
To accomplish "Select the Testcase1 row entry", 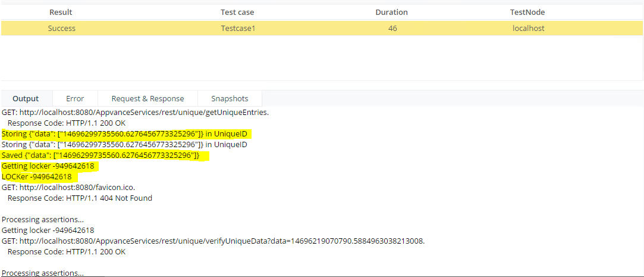I will point(238,29).
